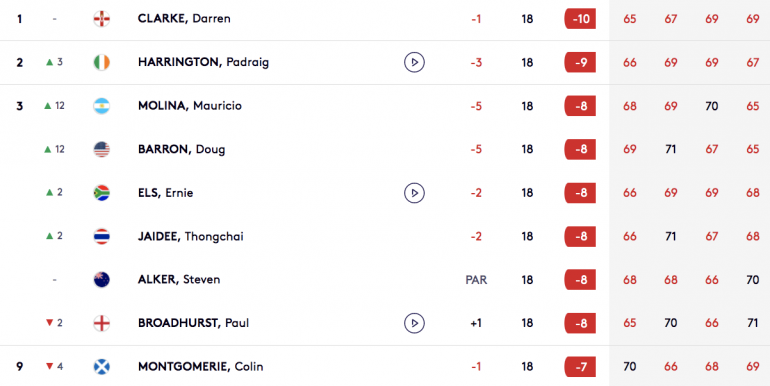Click Harrington's red -9 total score badge

580,62
